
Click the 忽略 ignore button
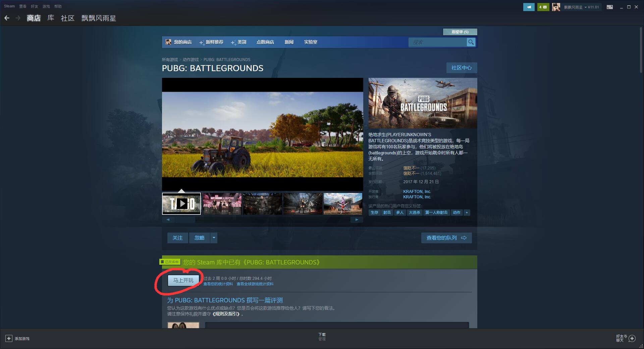click(x=199, y=238)
